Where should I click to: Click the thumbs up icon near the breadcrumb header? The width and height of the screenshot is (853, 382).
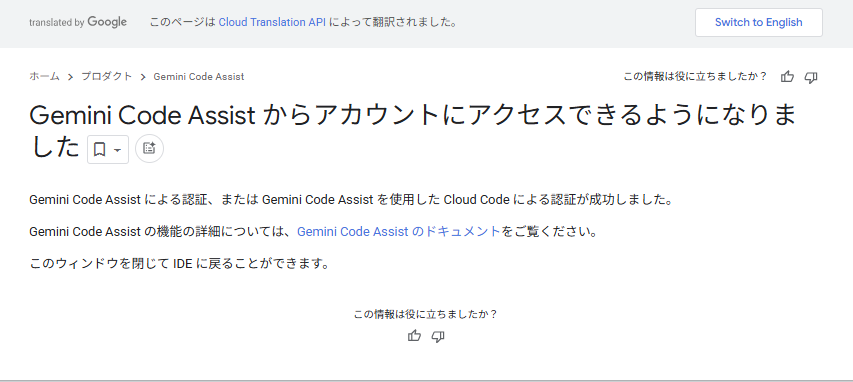coord(787,77)
